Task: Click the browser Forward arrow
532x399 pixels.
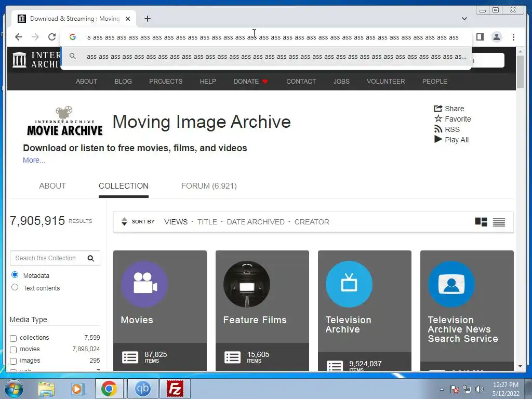Action: 35,37
